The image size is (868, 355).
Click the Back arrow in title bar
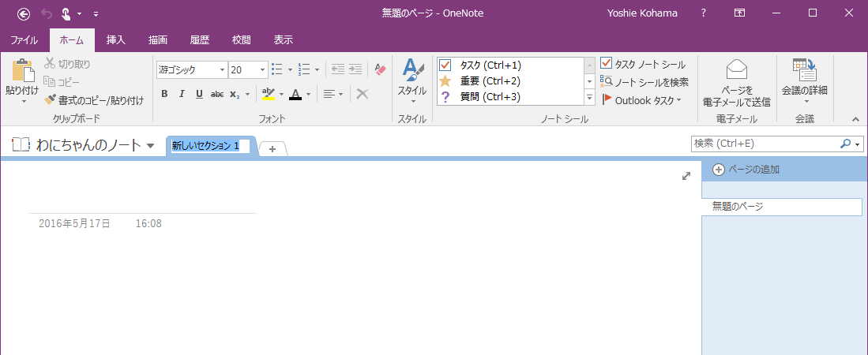tap(24, 13)
